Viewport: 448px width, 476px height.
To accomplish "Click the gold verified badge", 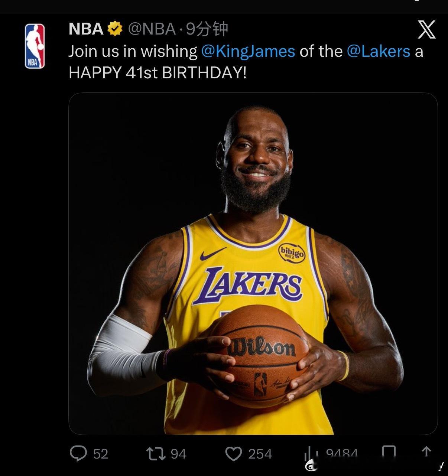I will [115, 29].
